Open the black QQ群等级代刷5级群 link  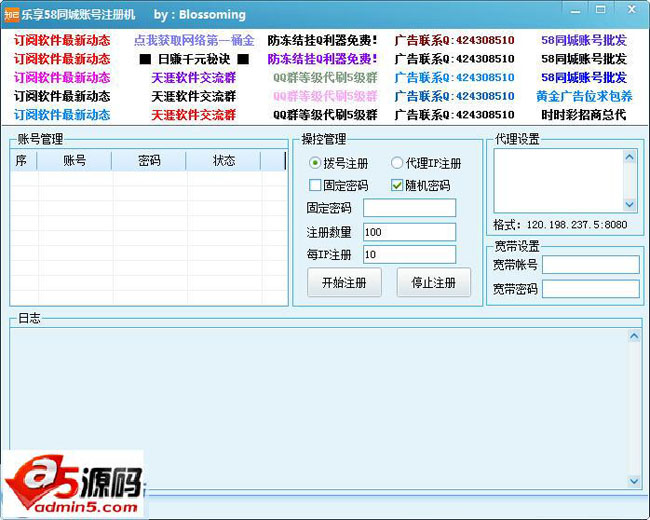(x=325, y=114)
